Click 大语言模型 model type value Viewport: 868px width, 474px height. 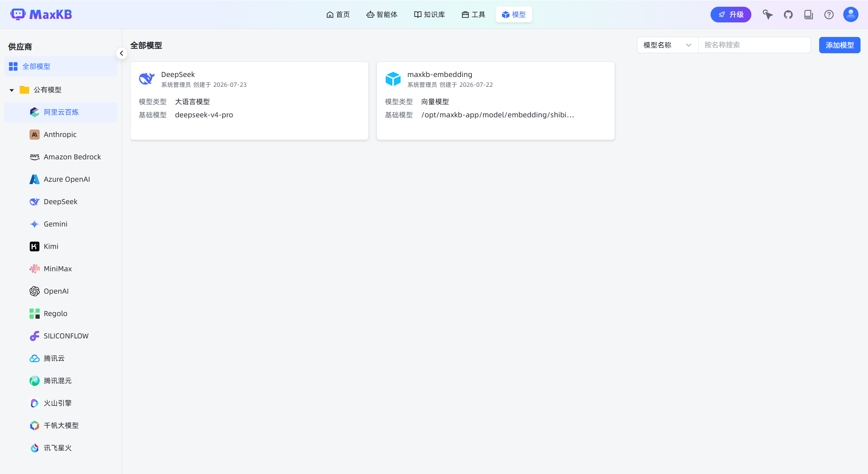(192, 102)
